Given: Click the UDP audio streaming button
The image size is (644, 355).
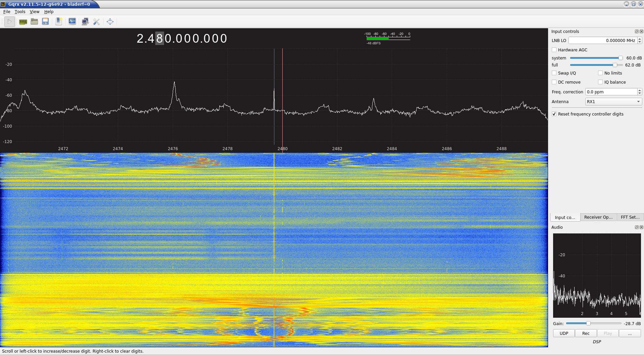Looking at the screenshot, I should [564, 333].
